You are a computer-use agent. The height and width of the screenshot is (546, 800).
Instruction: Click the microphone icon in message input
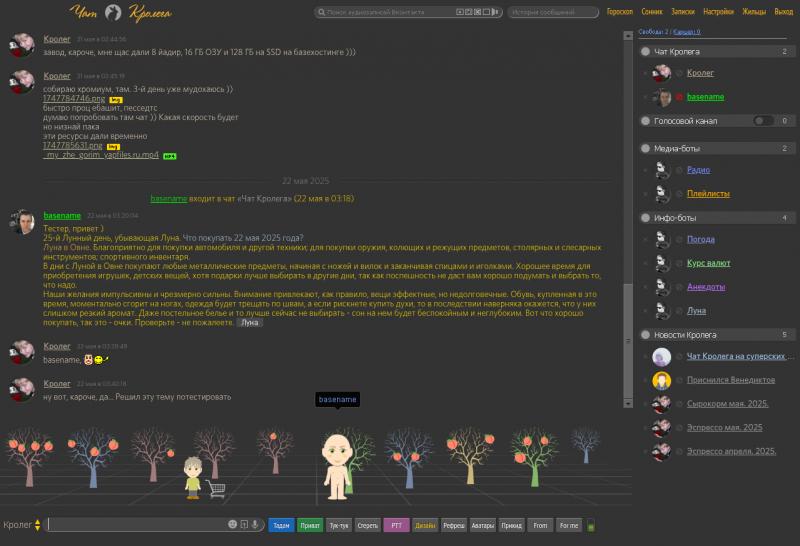255,524
